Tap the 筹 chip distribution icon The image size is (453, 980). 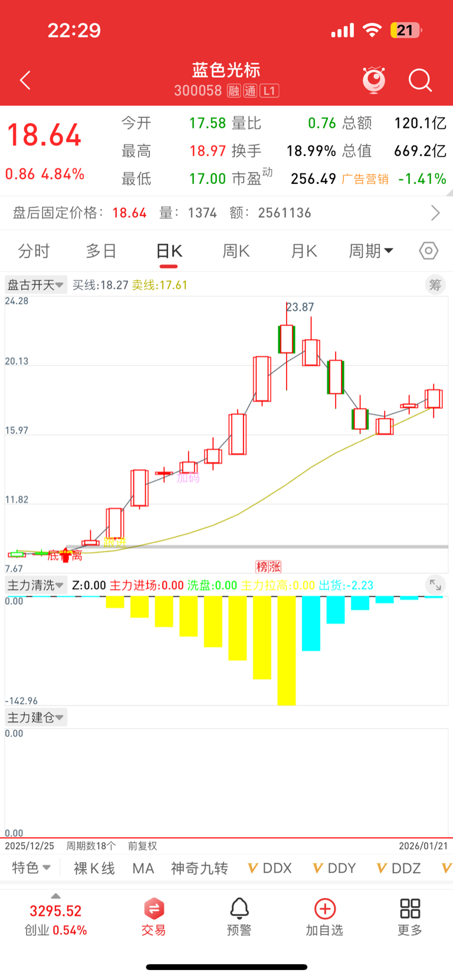coord(435,285)
